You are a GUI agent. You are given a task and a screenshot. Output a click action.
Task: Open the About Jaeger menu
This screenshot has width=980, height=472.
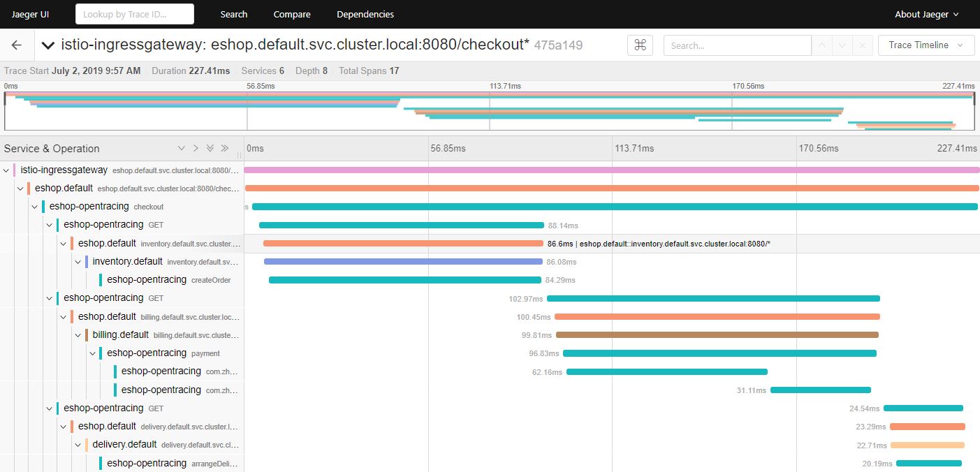click(x=926, y=14)
